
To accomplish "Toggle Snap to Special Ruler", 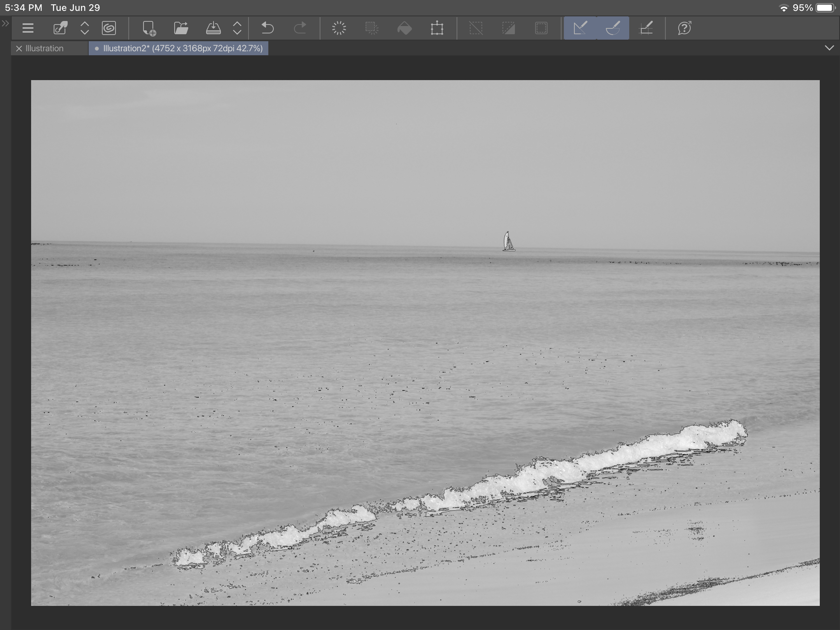I will [x=613, y=28].
